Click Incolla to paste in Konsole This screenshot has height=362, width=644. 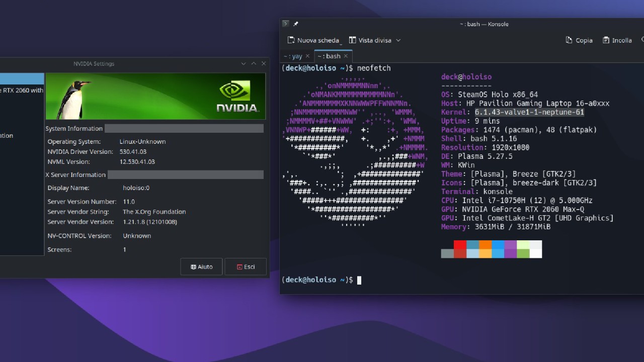pyautogui.click(x=618, y=40)
